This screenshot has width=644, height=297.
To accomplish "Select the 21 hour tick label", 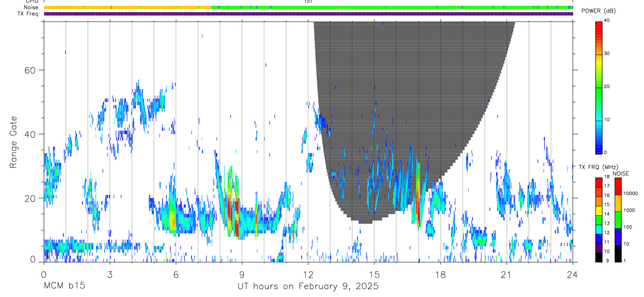I will (506, 274).
